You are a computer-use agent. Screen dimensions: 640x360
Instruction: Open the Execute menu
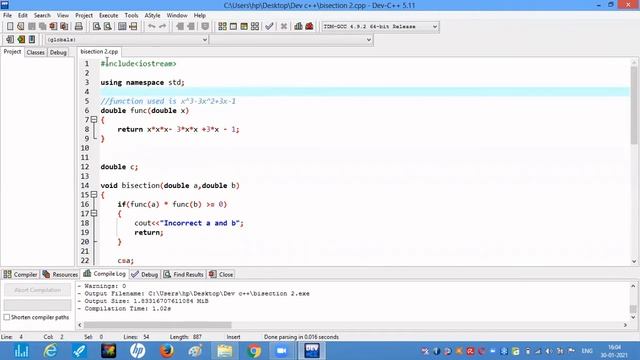(109, 16)
